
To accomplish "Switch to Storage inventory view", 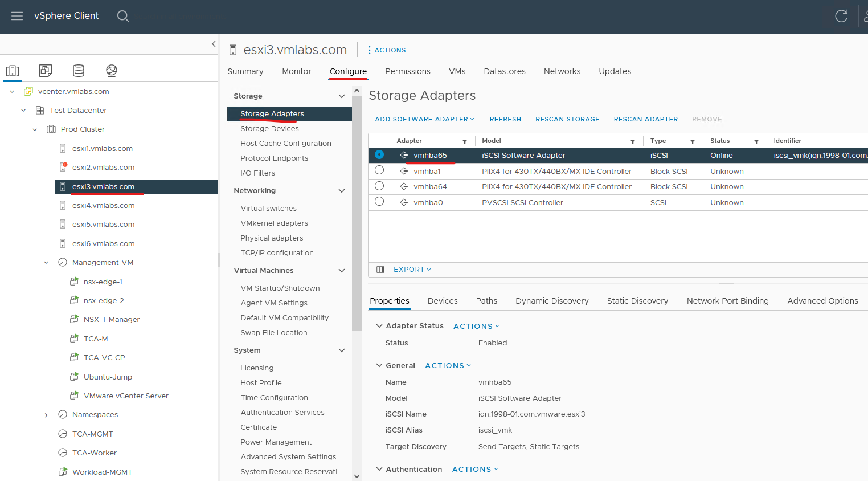I will coord(79,71).
